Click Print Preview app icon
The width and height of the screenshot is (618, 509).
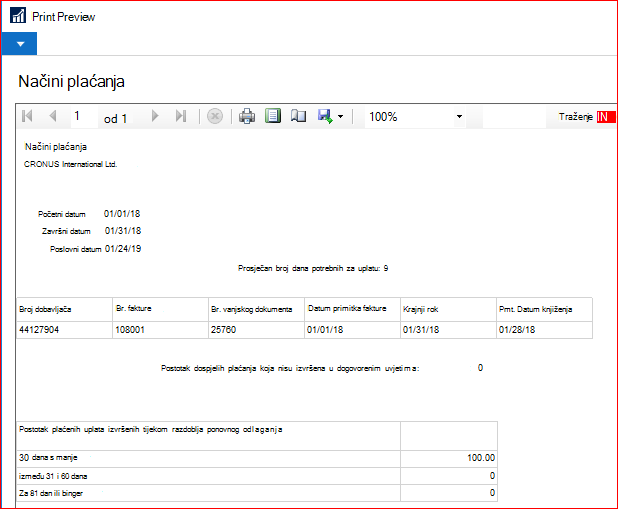(18, 16)
